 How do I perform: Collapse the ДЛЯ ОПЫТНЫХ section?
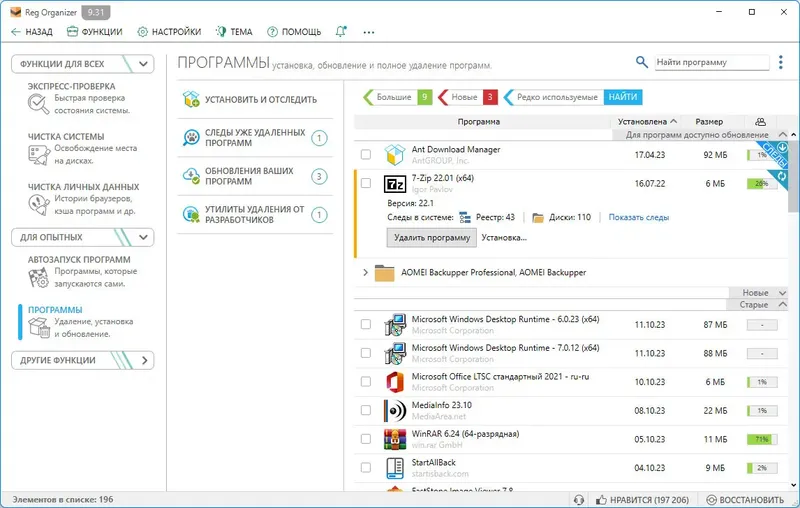pos(143,237)
